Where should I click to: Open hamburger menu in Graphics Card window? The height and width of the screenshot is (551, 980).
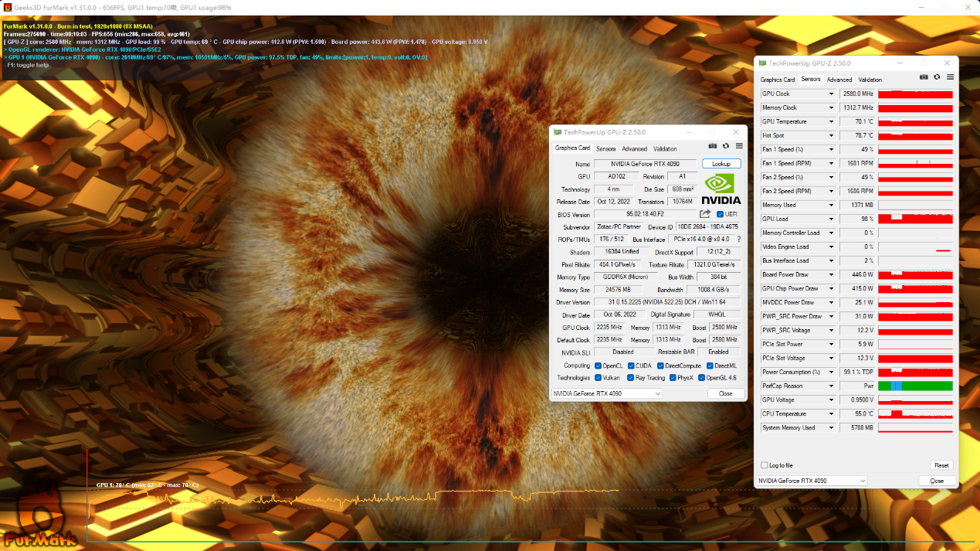tap(739, 146)
